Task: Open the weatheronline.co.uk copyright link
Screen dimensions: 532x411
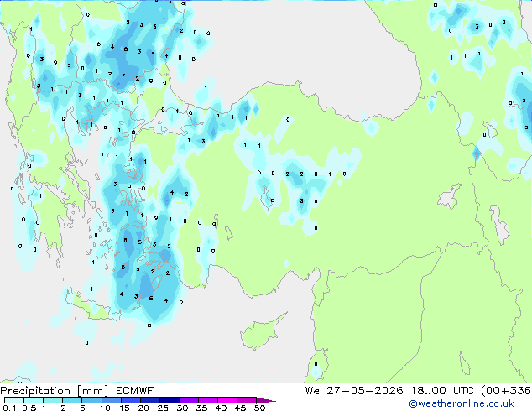Action: click(462, 403)
